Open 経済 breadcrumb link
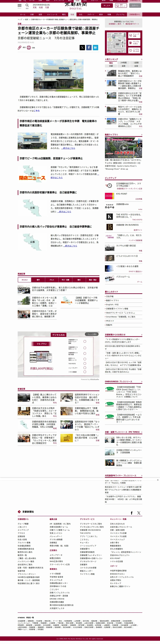 pyautogui.click(x=27, y=19)
